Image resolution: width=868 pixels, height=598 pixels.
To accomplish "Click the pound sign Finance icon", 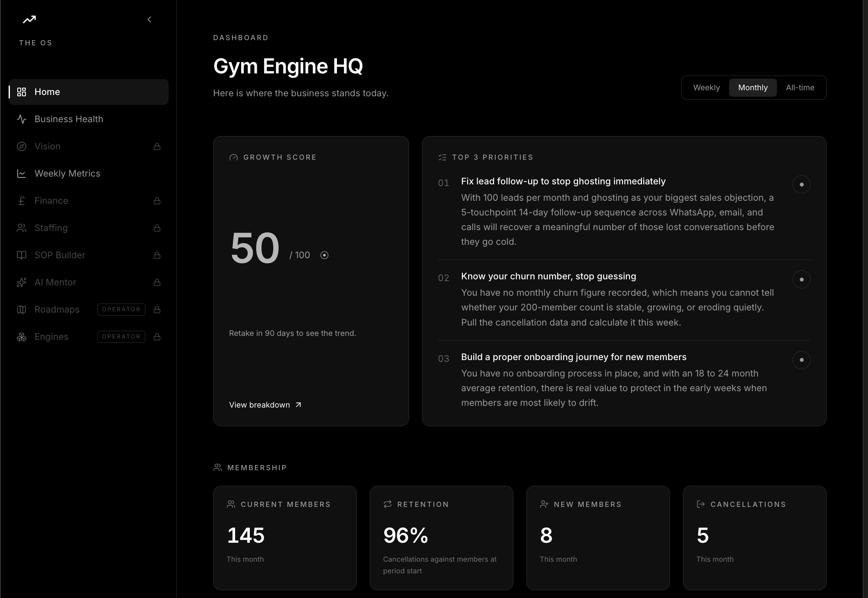I will [22, 201].
